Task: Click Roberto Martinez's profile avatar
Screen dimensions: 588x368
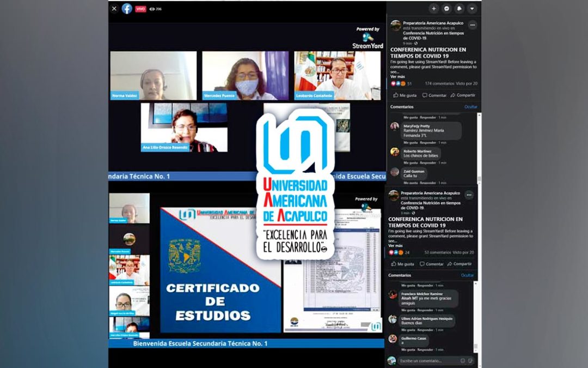Action: point(395,152)
